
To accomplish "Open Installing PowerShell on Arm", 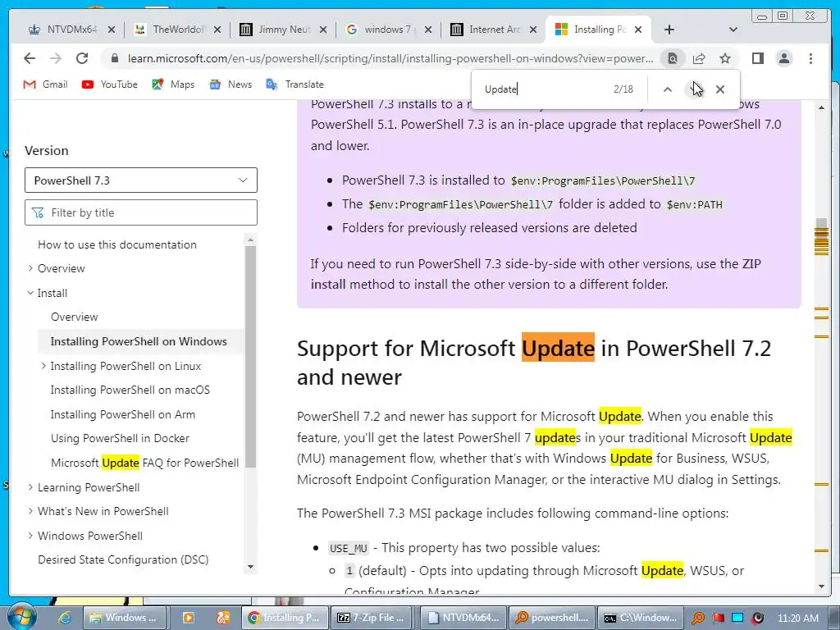I will [123, 414].
